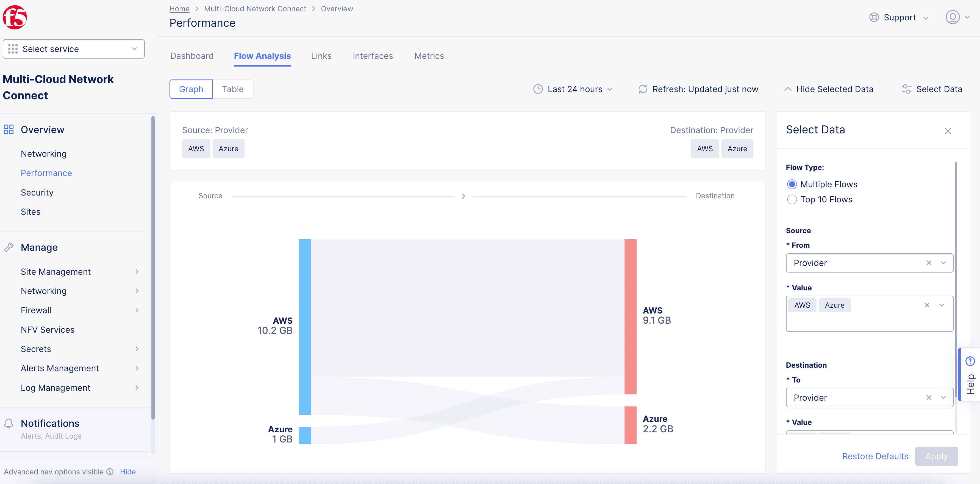Click the service grid dots icon
This screenshot has height=484, width=980.
(13, 49)
